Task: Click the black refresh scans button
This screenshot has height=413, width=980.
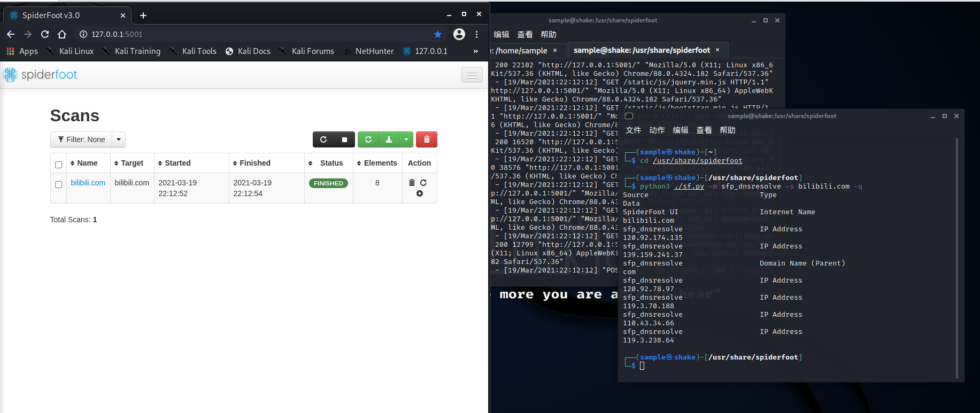Action: 323,139
